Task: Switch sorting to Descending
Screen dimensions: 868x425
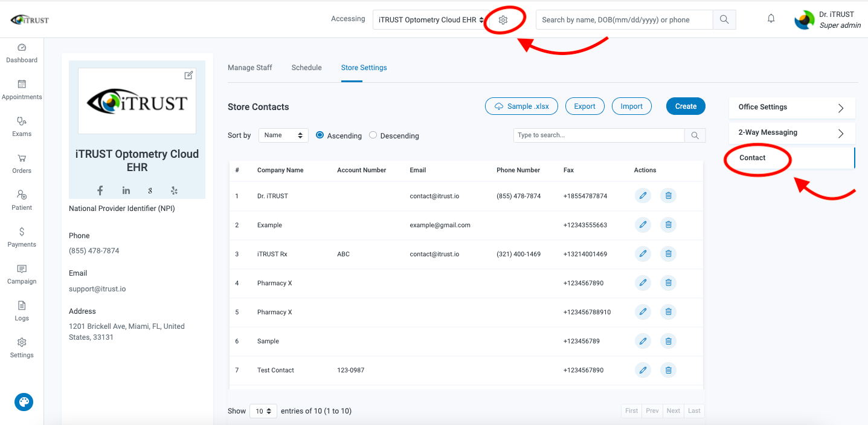Action: (373, 135)
